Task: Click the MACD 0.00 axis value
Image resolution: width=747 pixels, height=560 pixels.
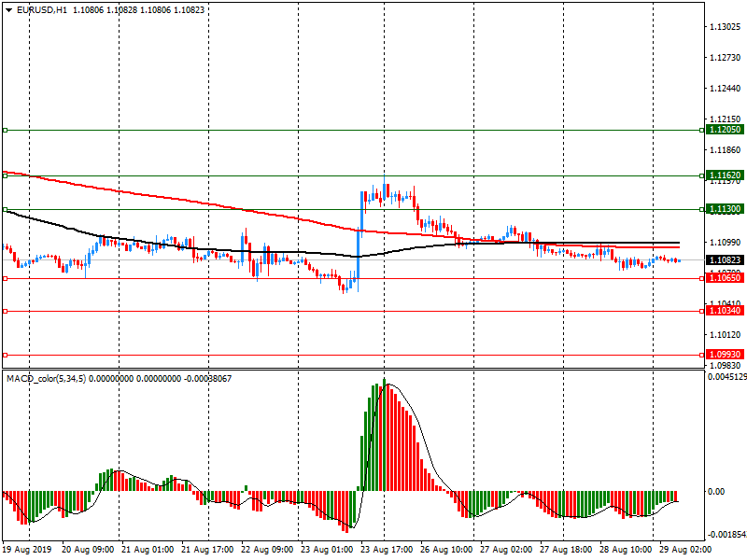Action: (x=716, y=492)
